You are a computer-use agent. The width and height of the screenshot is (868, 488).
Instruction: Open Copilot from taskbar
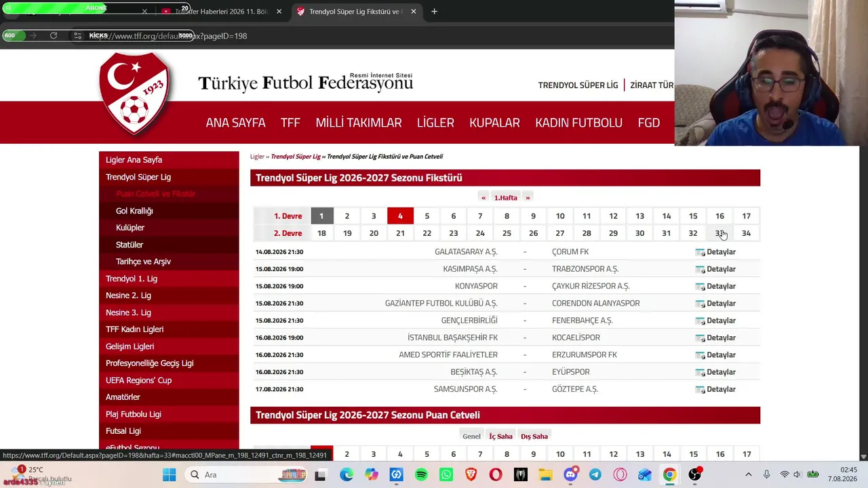pyautogui.click(x=372, y=474)
